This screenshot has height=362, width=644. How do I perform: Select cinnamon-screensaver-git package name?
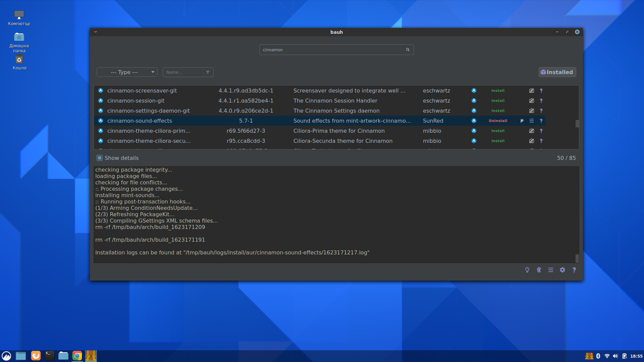(142, 90)
